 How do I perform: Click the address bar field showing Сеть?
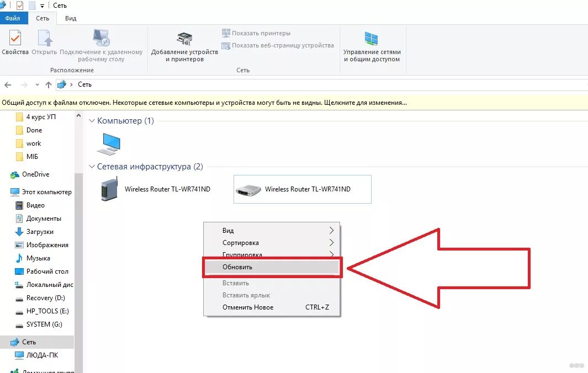(x=322, y=84)
